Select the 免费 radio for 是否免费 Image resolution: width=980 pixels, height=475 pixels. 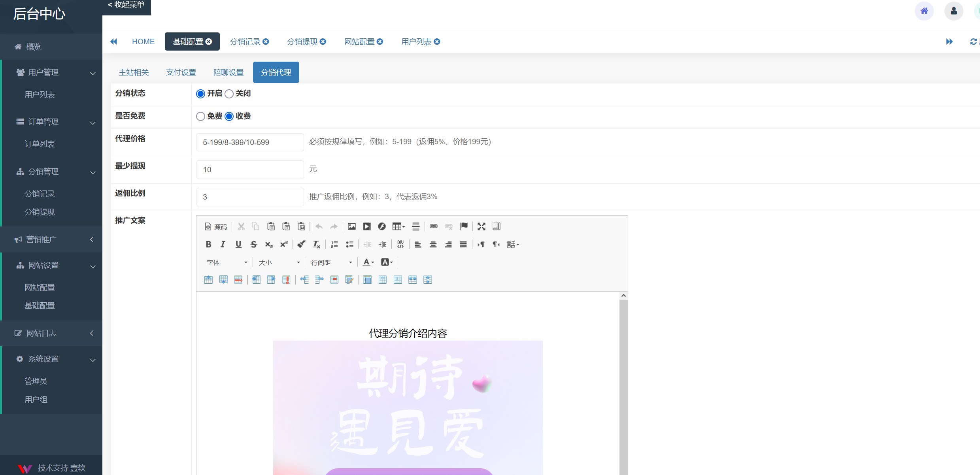(200, 116)
